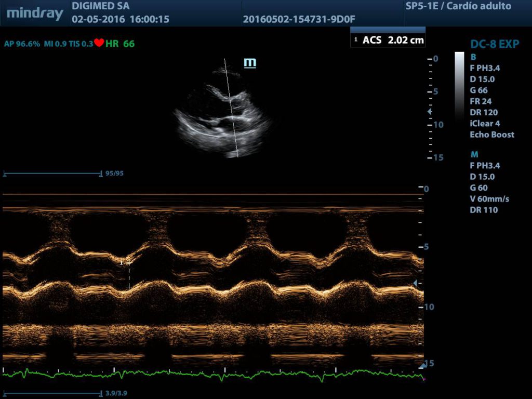Click the M-mode sampling line on B image
The width and height of the screenshot is (532, 399).
(231, 108)
